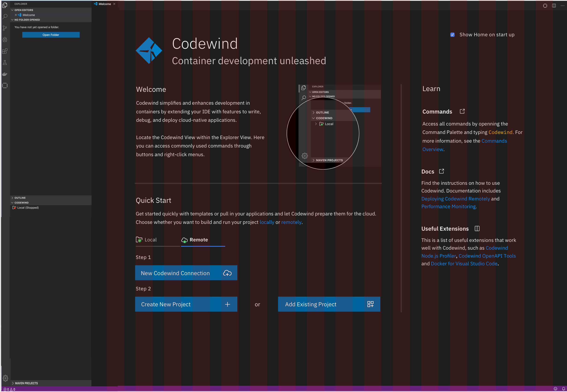
Task: Select the Source Control icon
Action: click(x=5, y=28)
